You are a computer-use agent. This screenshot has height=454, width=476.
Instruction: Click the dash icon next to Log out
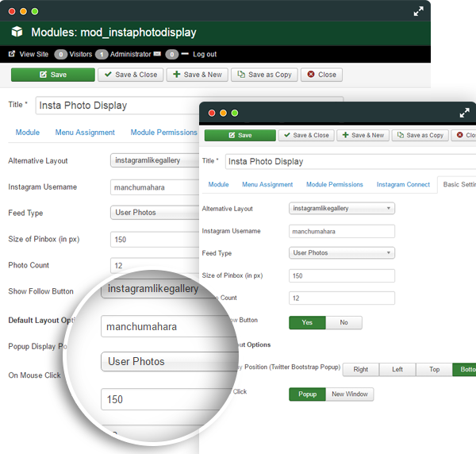tap(185, 54)
